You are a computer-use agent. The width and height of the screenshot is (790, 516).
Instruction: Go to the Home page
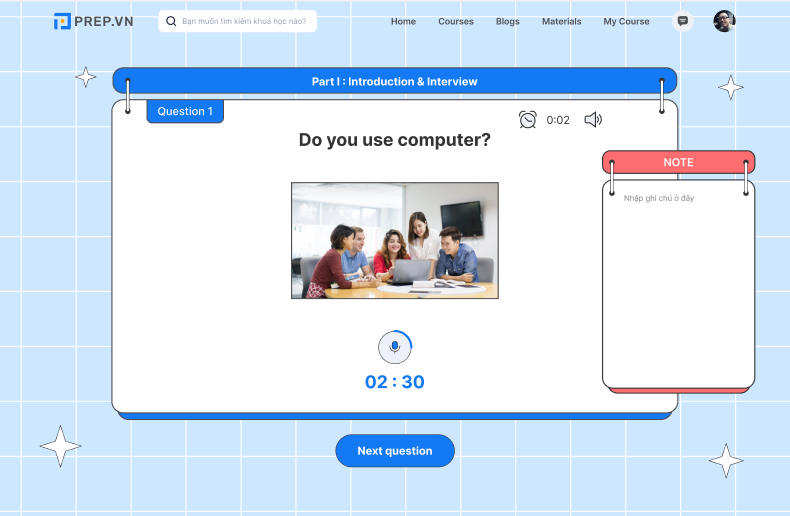coord(403,21)
